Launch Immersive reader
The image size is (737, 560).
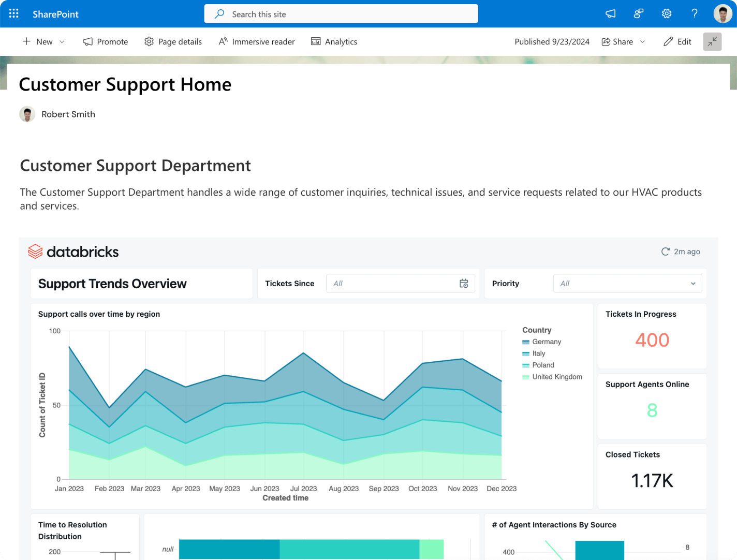coord(257,42)
